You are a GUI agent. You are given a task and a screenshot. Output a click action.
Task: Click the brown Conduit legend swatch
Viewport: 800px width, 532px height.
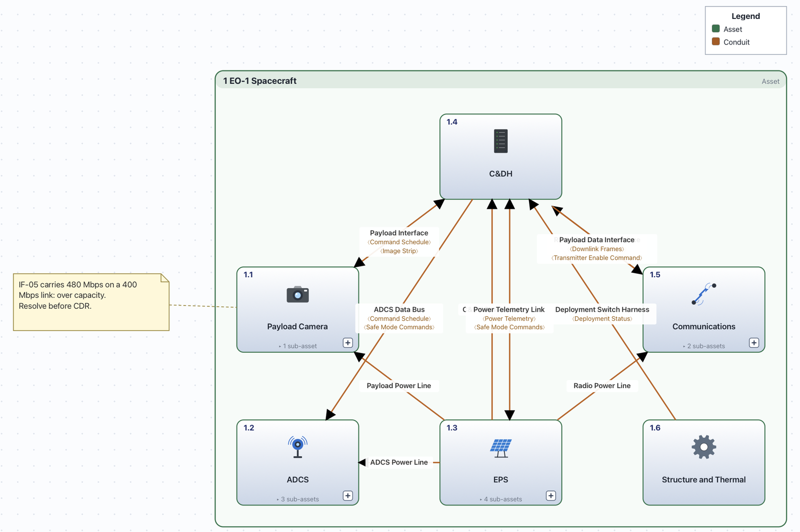[715, 42]
